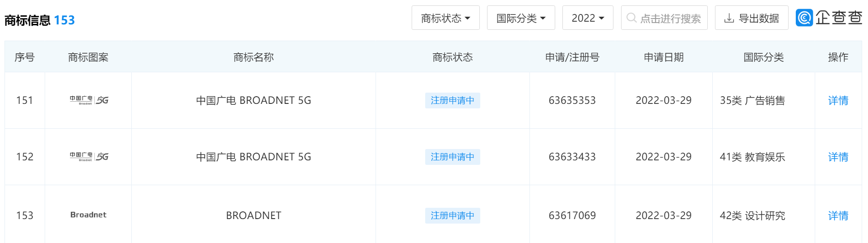Open 详情 link for row 153

coord(838,215)
